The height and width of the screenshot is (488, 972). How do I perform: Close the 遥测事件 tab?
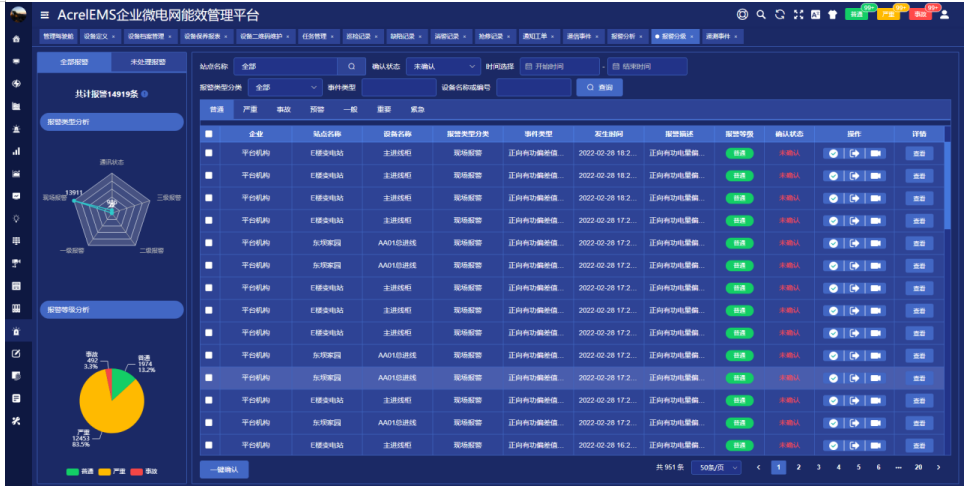[x=736, y=37]
